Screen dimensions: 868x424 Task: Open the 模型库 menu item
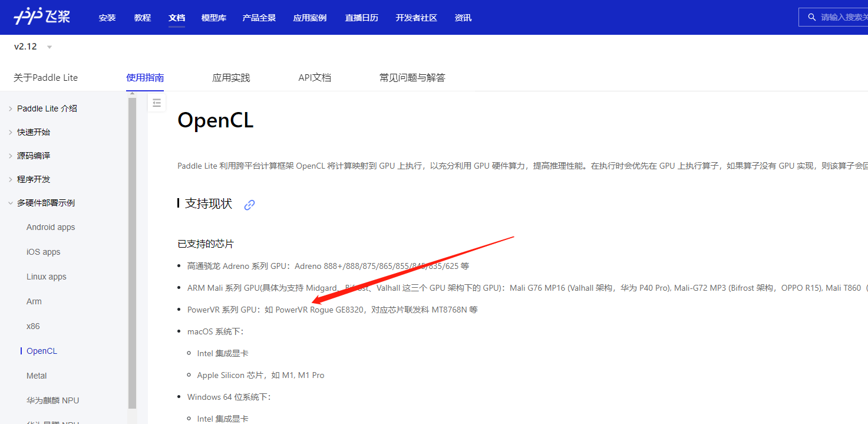[214, 18]
